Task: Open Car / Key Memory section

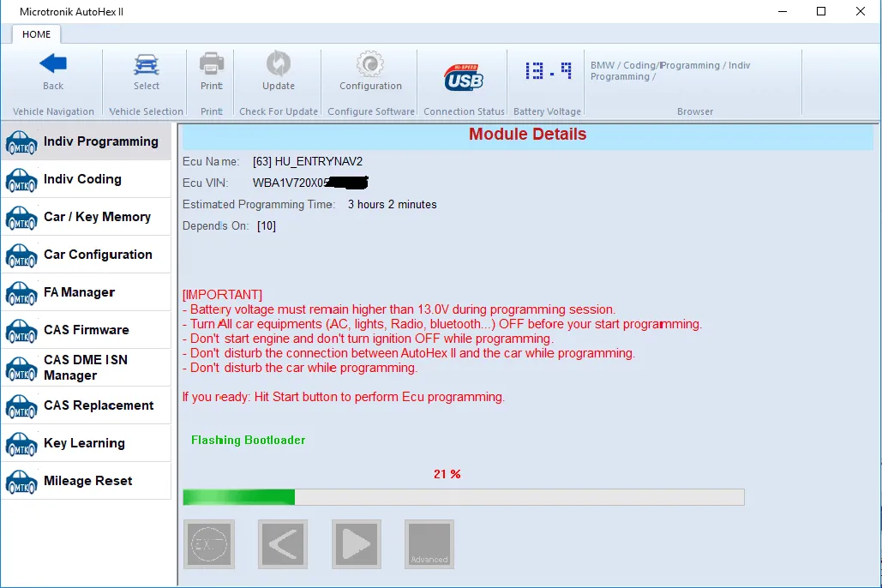Action: tap(86, 217)
